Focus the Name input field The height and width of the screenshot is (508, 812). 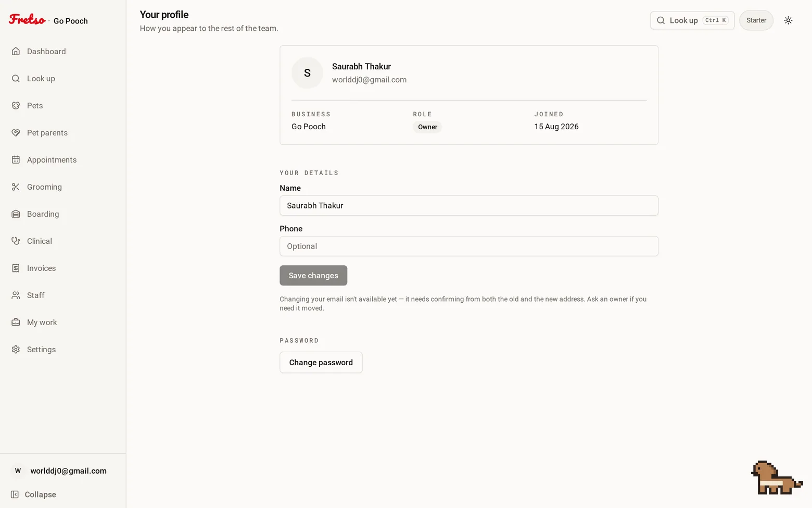[x=469, y=205]
